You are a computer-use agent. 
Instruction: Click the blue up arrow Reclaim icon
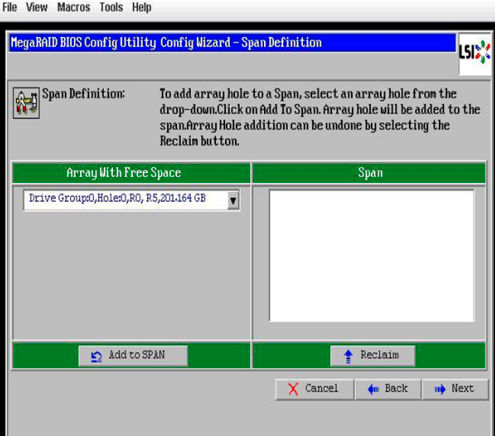tap(348, 356)
